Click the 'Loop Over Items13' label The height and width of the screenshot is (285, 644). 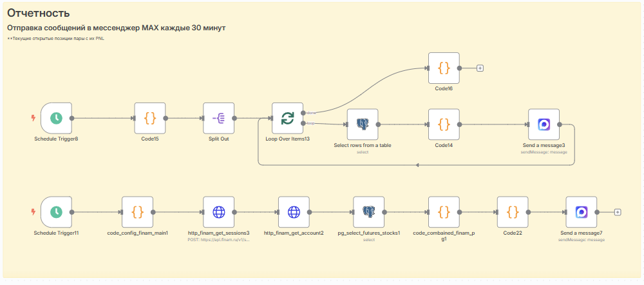[x=287, y=139]
